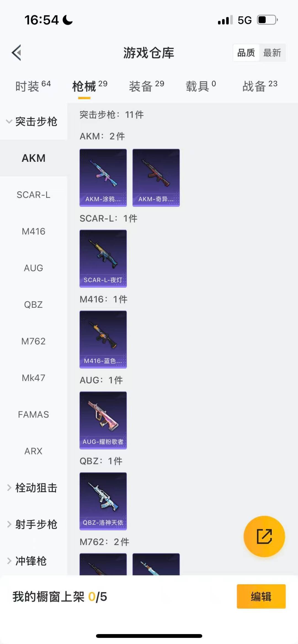Open the AKM-奇异 skin thumbnail
Image resolution: width=298 pixels, height=644 pixels.
[156, 177]
